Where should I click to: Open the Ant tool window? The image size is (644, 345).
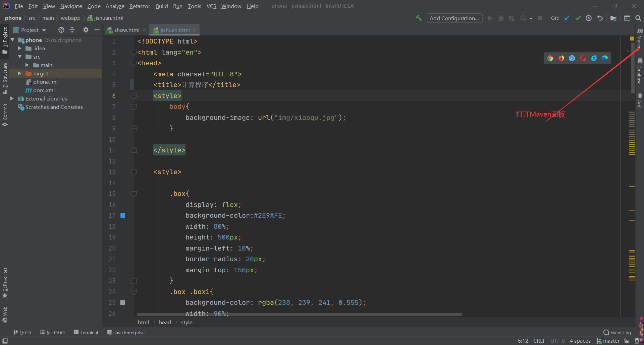click(x=640, y=100)
